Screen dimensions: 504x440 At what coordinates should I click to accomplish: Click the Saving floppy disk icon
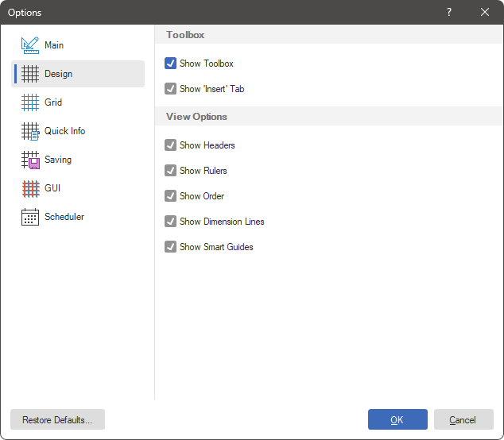coord(30,160)
